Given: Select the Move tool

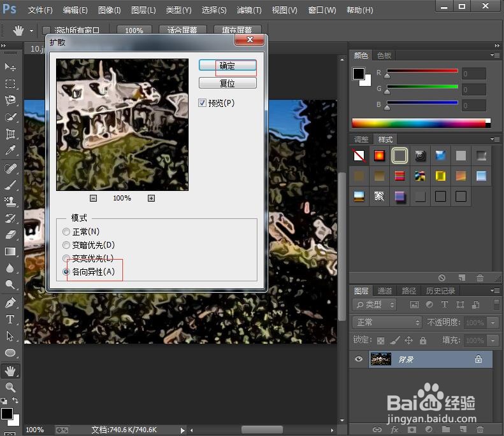Looking at the screenshot, I should pyautogui.click(x=10, y=67).
